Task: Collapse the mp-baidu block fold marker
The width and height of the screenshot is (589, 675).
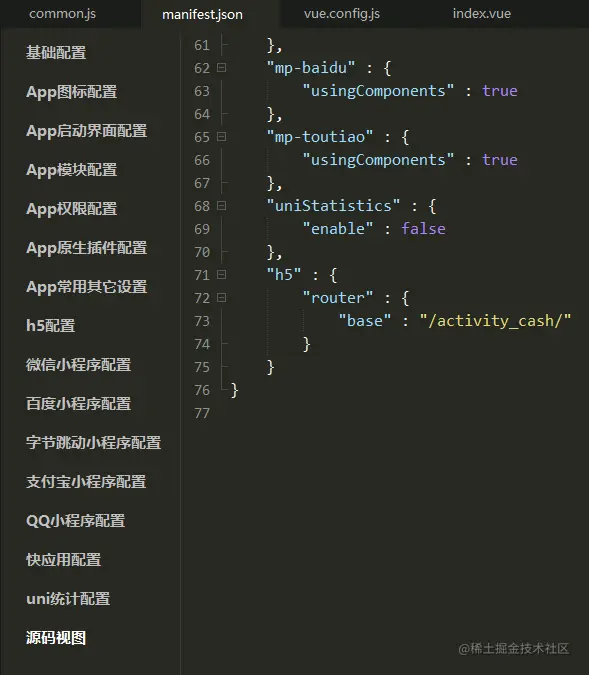Action: click(x=221, y=68)
